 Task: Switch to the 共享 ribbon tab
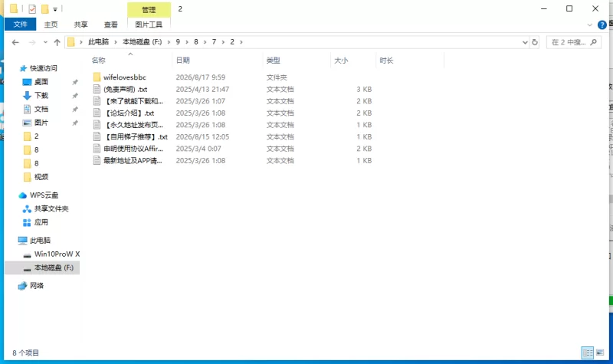[x=81, y=25]
